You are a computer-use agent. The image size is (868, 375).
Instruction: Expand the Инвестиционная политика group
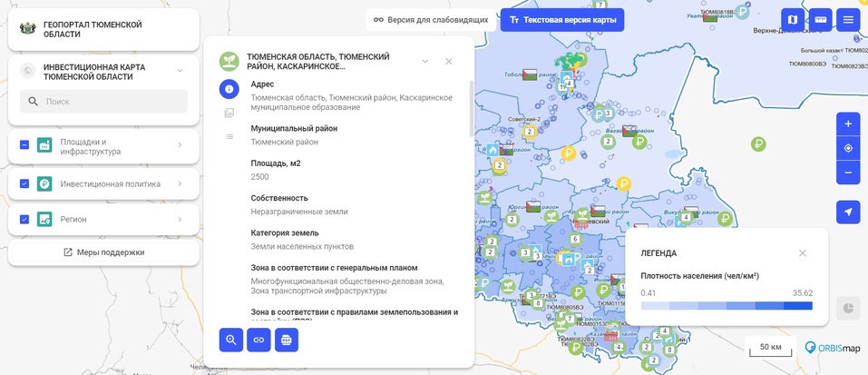180,184
